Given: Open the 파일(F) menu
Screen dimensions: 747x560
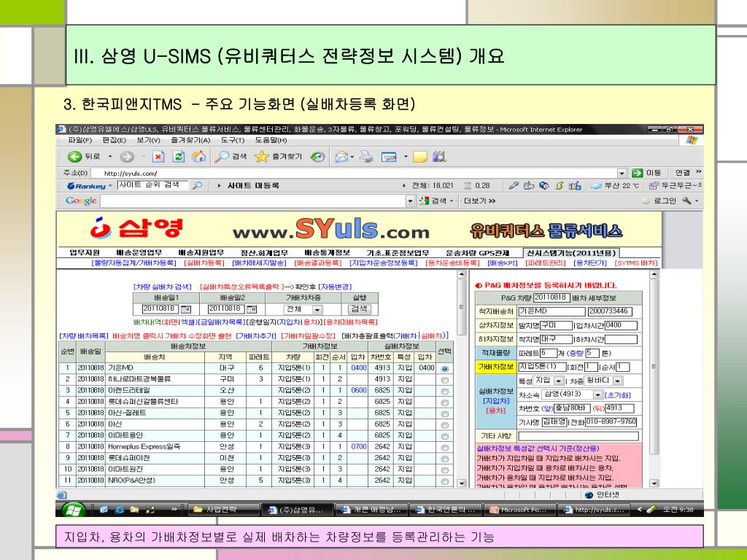Looking at the screenshot, I should [x=80, y=140].
